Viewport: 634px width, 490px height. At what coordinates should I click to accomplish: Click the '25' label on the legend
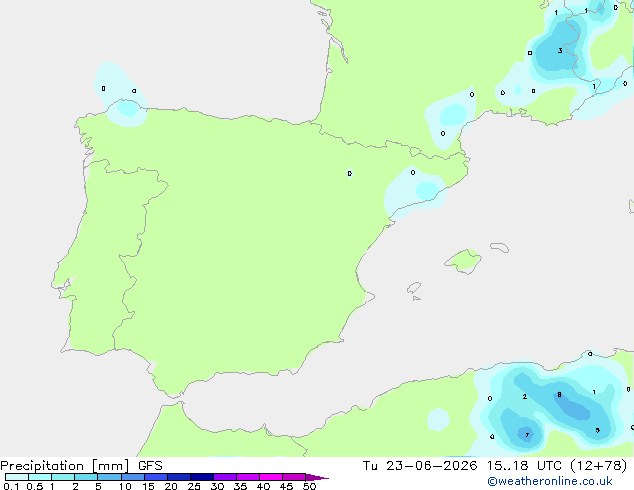194,486
